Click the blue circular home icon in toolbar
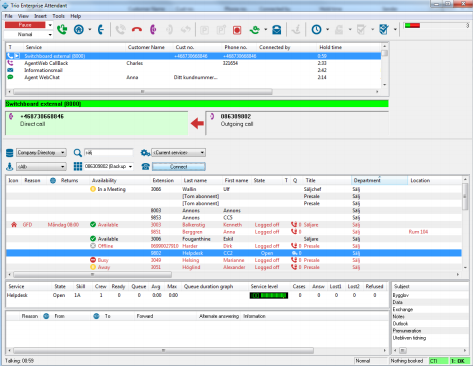 79,30
